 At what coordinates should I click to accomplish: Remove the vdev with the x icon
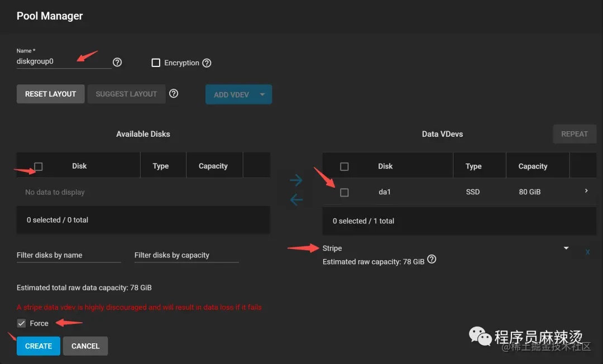click(x=587, y=252)
